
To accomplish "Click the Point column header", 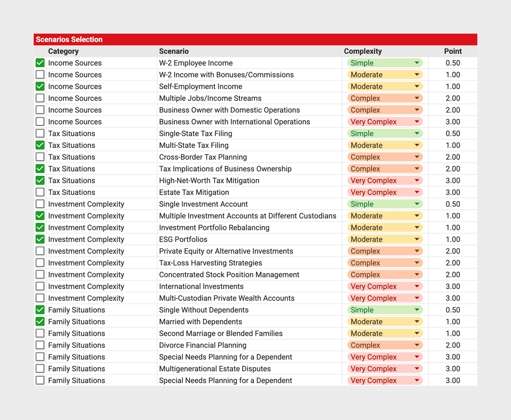I will pyautogui.click(x=453, y=51).
